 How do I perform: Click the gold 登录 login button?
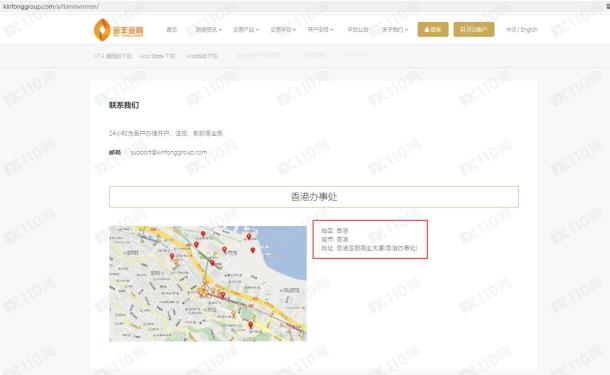pyautogui.click(x=433, y=30)
